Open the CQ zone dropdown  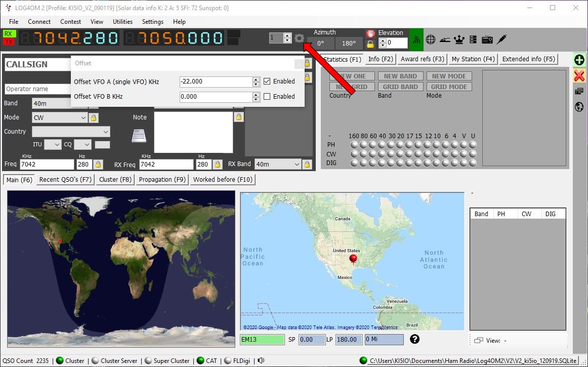[x=82, y=144]
